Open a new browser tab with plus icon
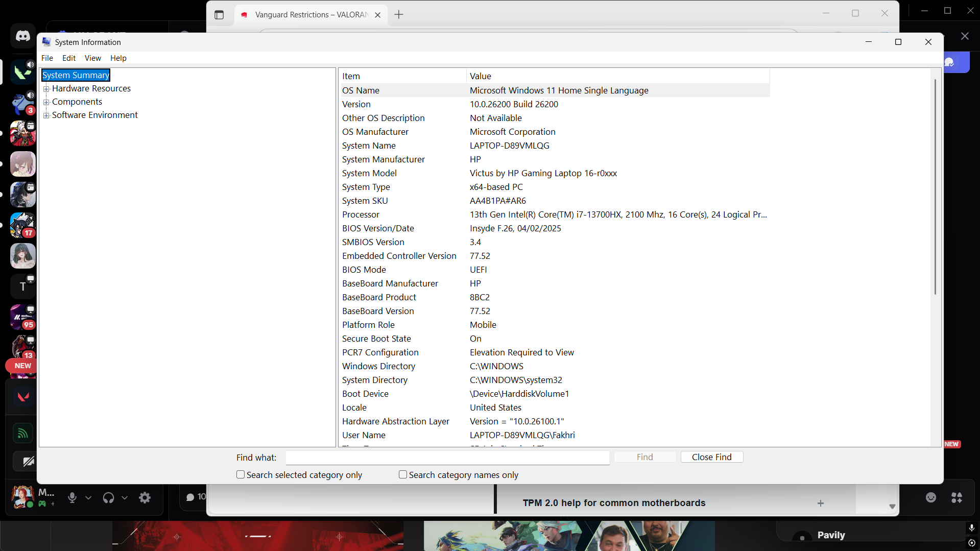 coord(399,15)
